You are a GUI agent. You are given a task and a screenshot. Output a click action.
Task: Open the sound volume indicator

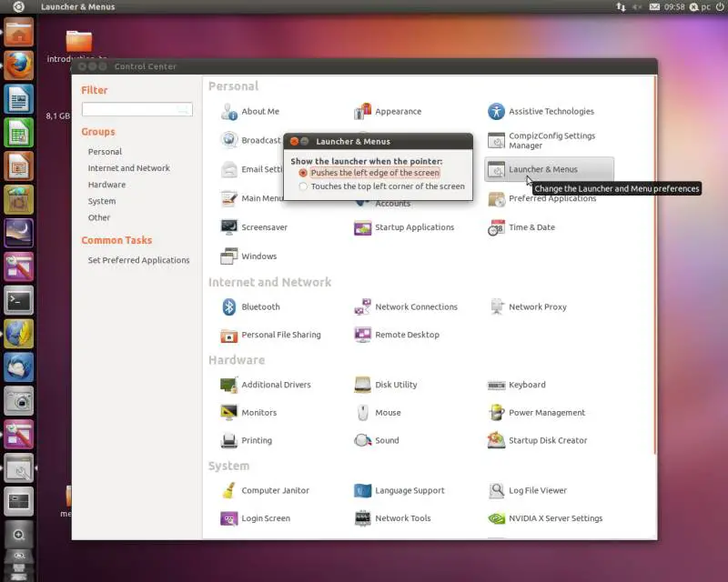click(637, 6)
